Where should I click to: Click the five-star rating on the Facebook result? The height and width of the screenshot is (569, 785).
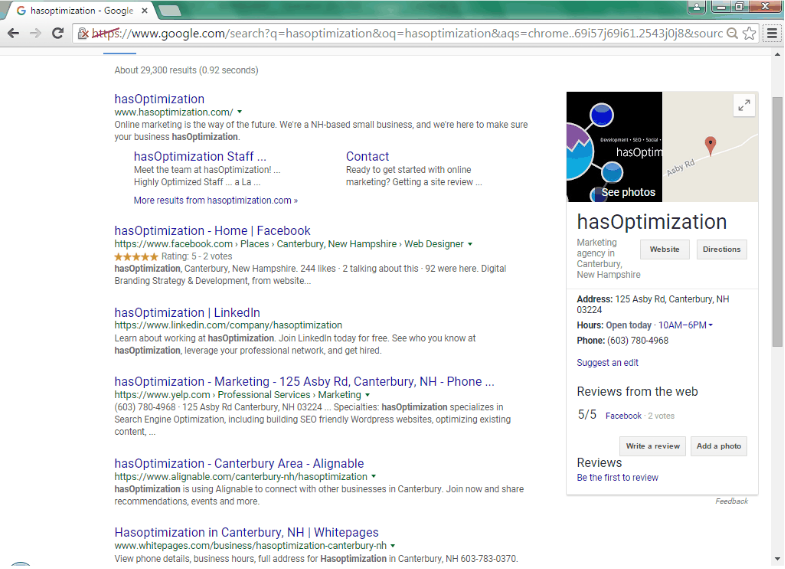(136, 257)
